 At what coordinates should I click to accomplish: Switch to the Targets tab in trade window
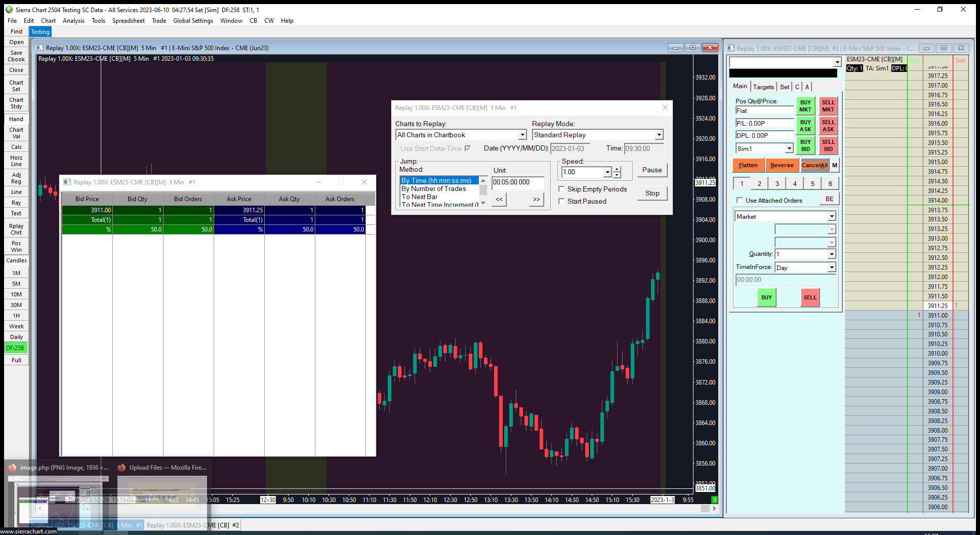click(x=763, y=87)
